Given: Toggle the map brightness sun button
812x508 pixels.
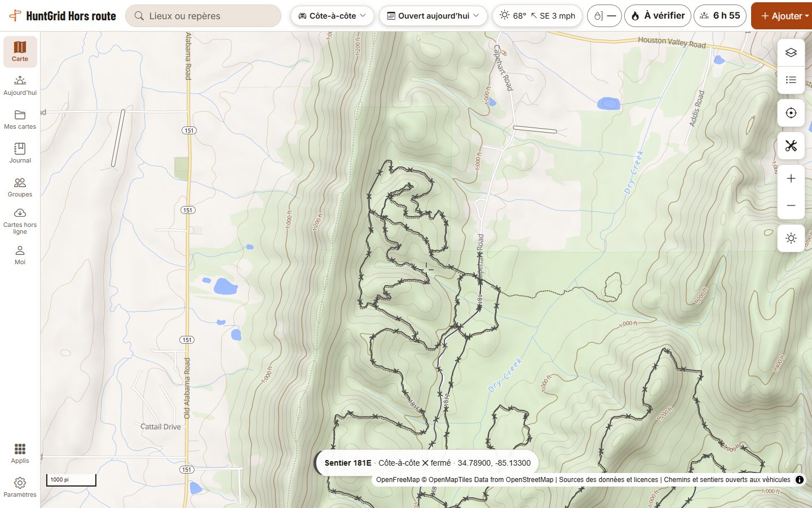Looking at the screenshot, I should [x=791, y=238].
